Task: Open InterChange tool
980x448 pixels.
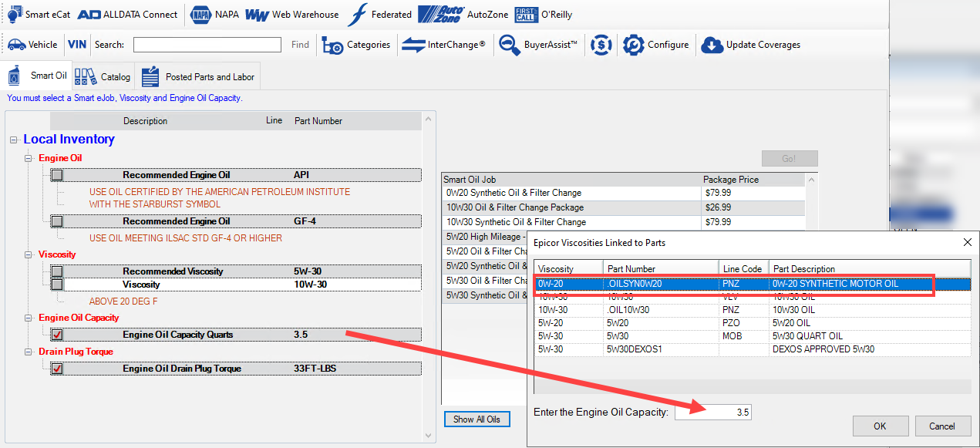Action: click(x=444, y=45)
